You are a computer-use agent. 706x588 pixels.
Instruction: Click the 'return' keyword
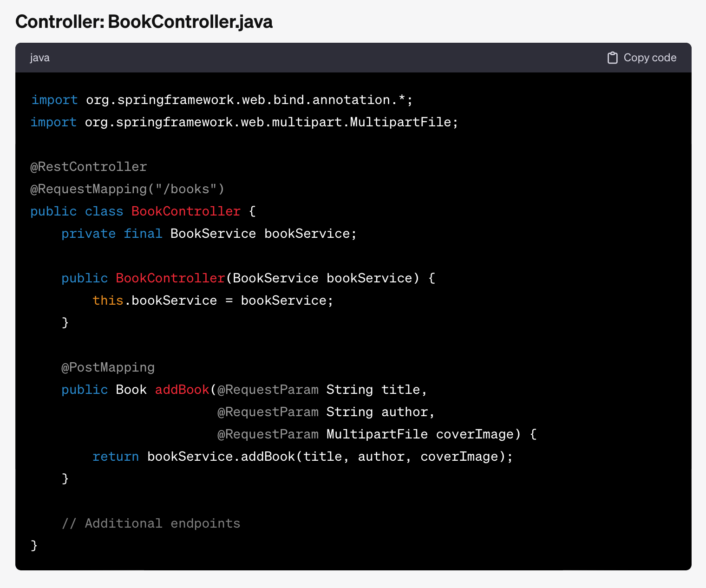point(116,457)
